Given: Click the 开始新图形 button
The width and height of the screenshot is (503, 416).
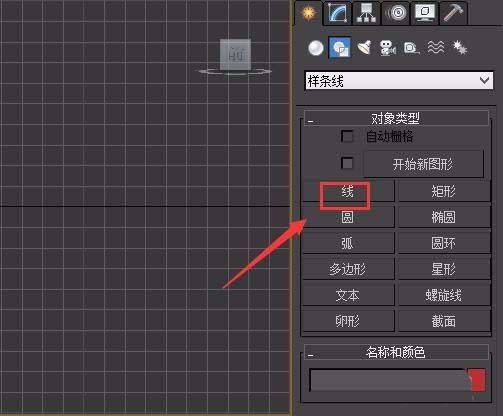Looking at the screenshot, I should click(x=423, y=164).
